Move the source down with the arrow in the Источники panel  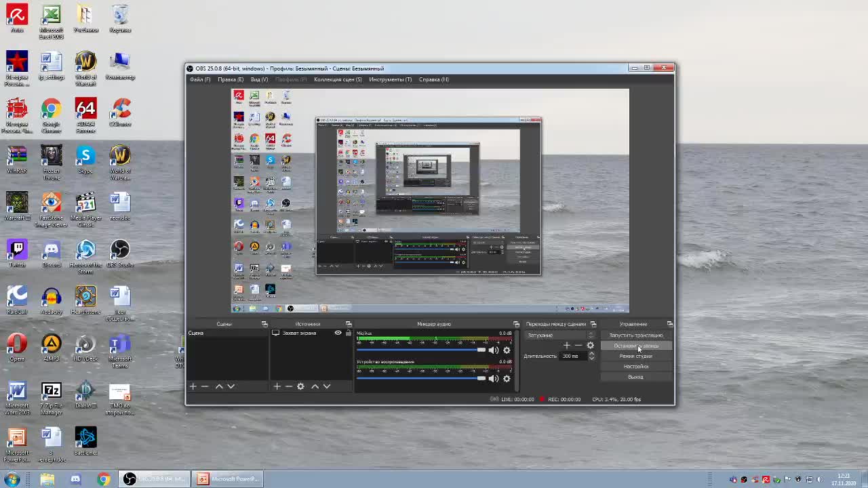[326, 386]
